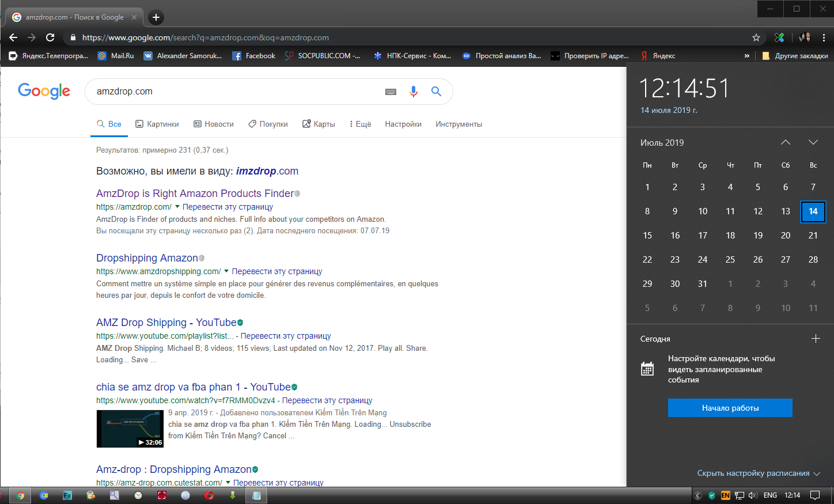This screenshot has height=504, width=834.
Task: Bookmark this page with the star icon
Action: (x=756, y=37)
